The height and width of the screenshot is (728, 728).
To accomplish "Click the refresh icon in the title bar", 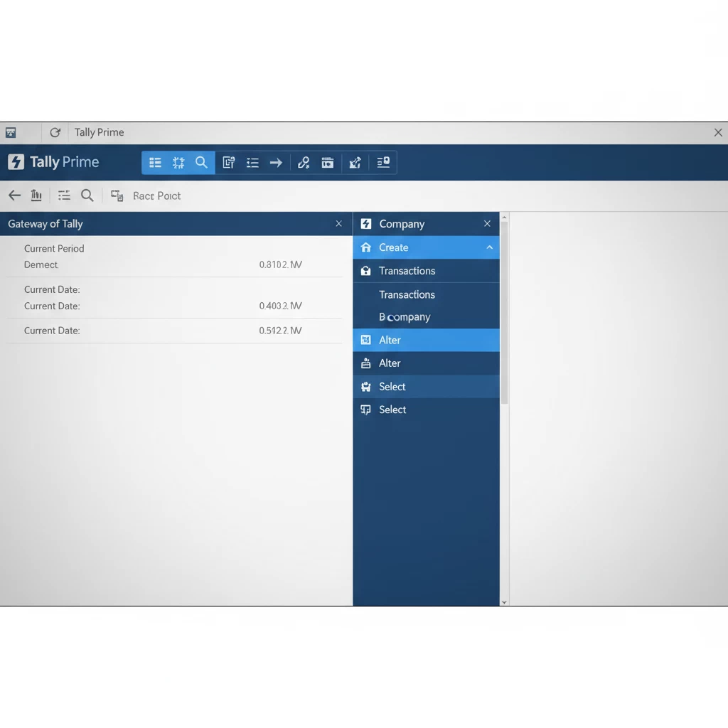I will coord(55,132).
